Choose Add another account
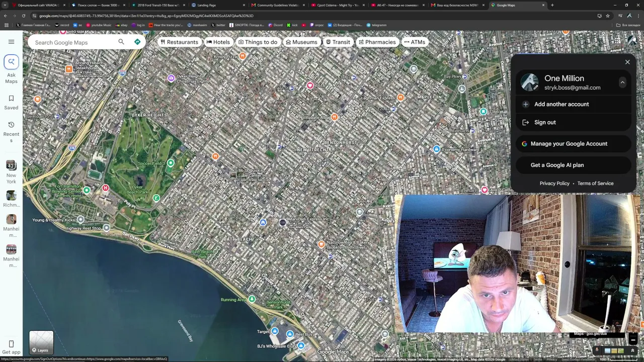Viewport: 644px width, 362px height. click(573, 104)
